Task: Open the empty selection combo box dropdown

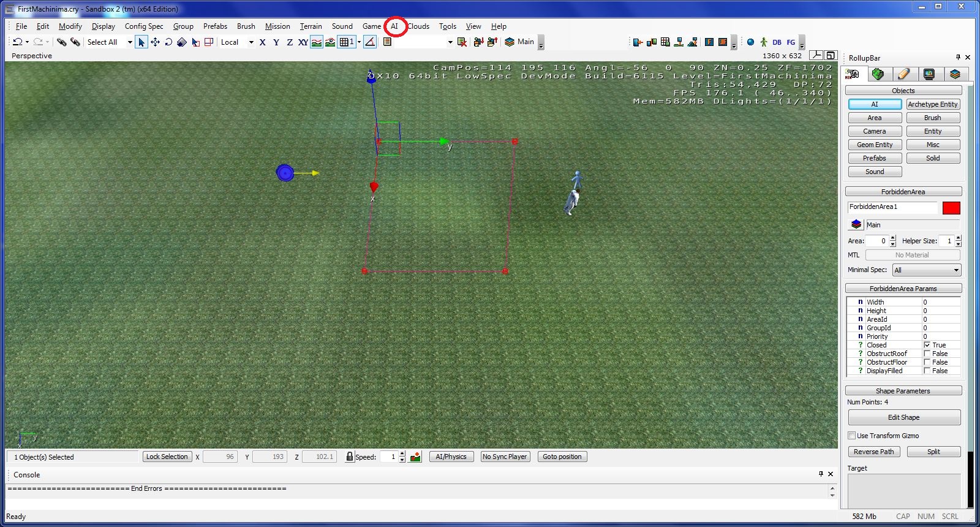Action: tap(450, 42)
